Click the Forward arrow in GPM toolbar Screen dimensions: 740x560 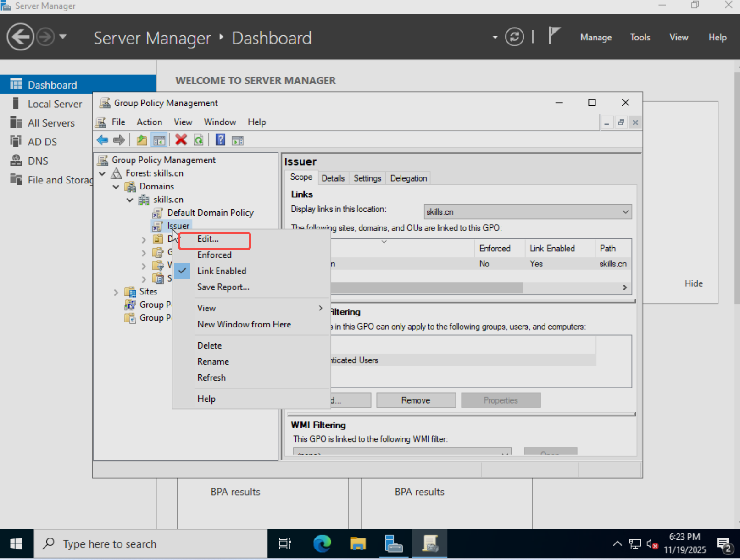[119, 140]
